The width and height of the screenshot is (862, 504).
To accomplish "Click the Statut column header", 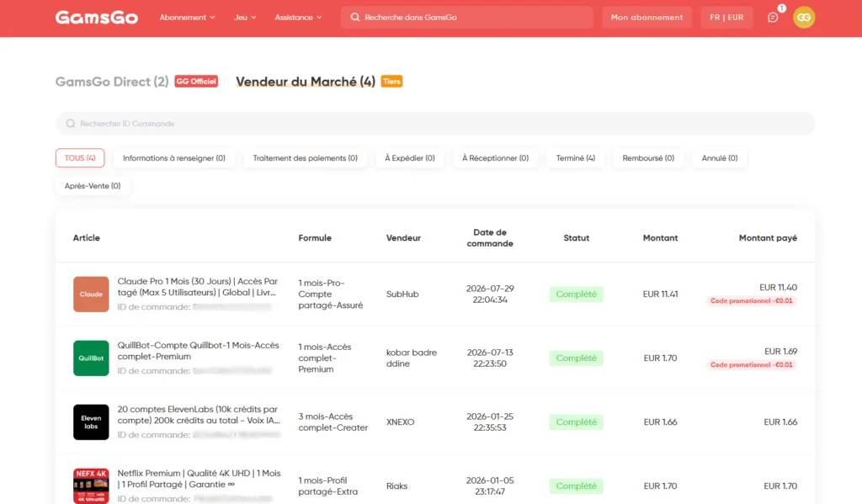I will 576,238.
